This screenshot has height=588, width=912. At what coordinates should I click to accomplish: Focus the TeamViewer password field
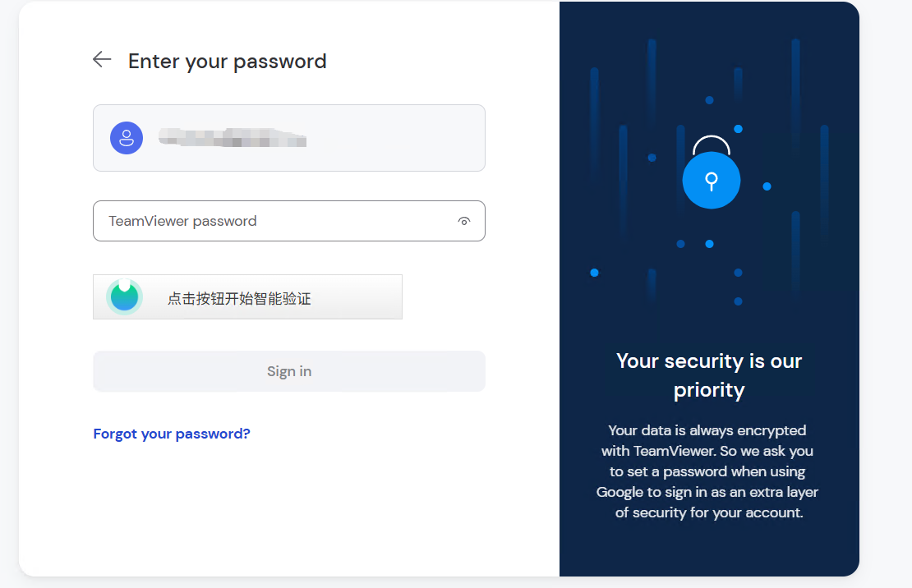tap(289, 221)
